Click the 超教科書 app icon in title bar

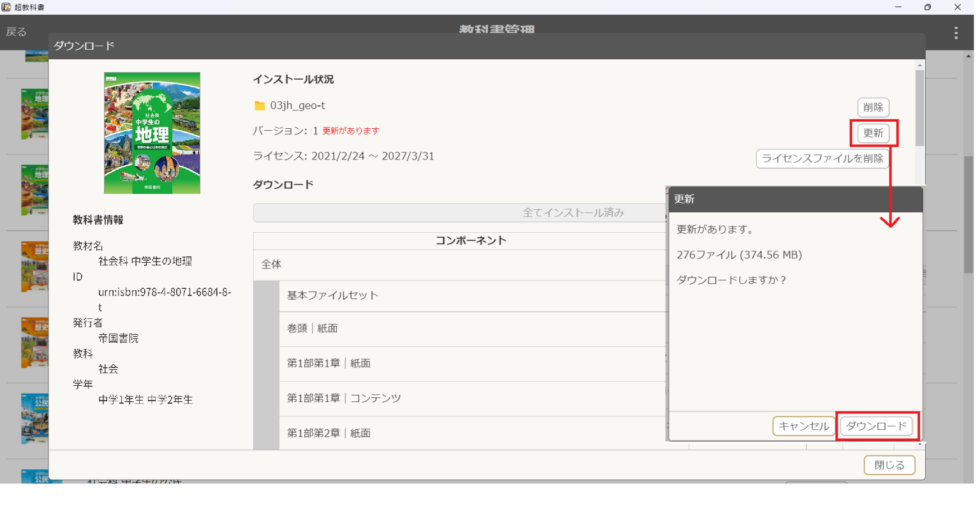[x=6, y=7]
